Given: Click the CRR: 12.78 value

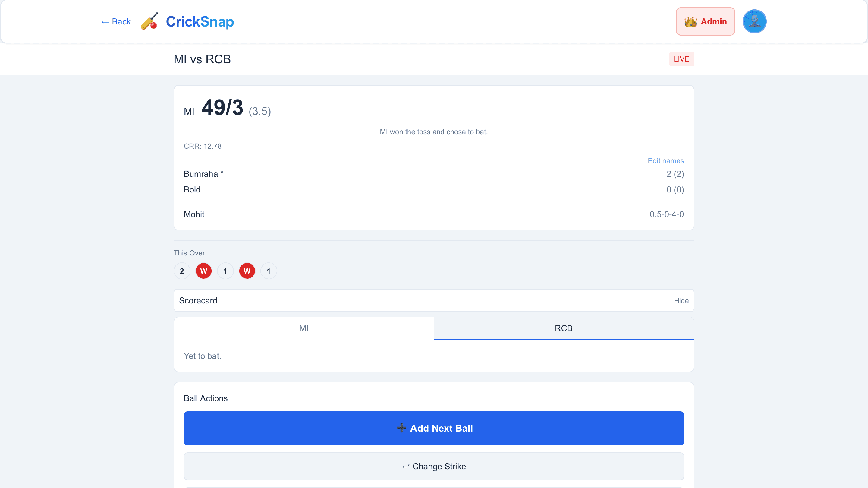Looking at the screenshot, I should click(x=203, y=146).
